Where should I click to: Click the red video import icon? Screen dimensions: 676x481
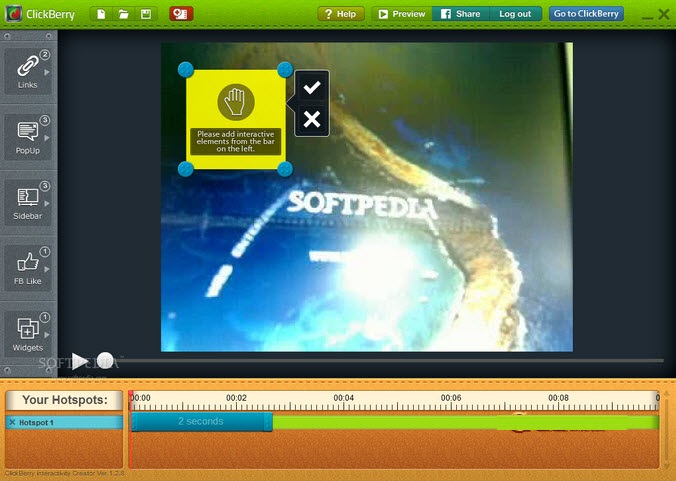tap(181, 14)
